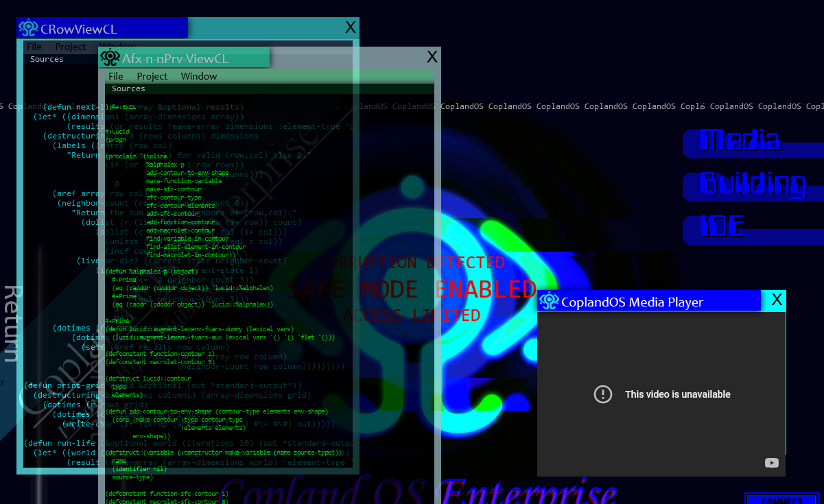Click code line "(defconstant function-sfc-contour 1)"

[x=167, y=494]
